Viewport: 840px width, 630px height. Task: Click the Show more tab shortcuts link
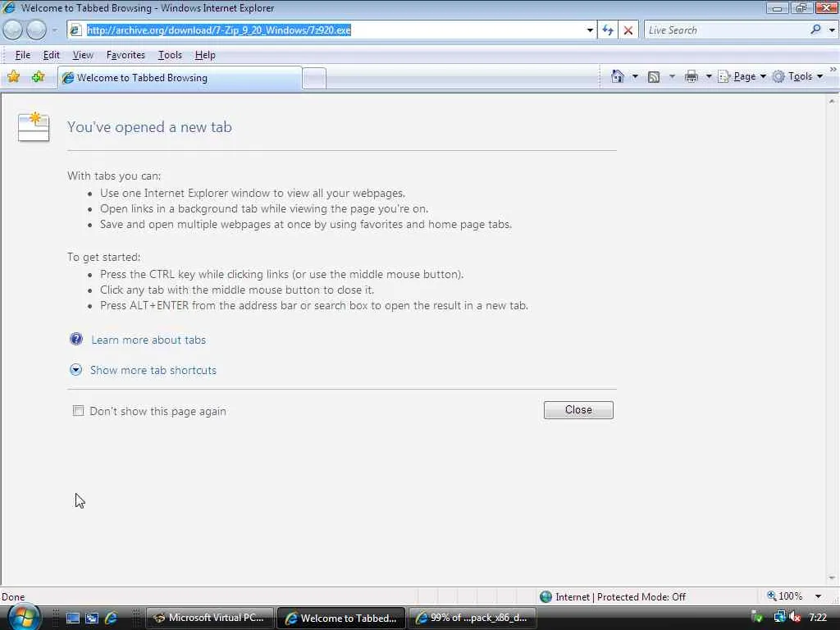pos(153,370)
